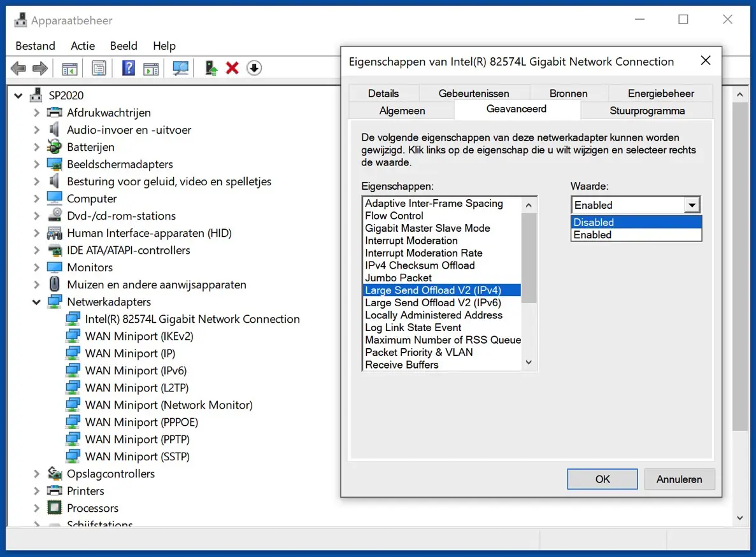Select Large Send Offload V2 (IPv6)
The height and width of the screenshot is (557, 756).
click(441, 302)
